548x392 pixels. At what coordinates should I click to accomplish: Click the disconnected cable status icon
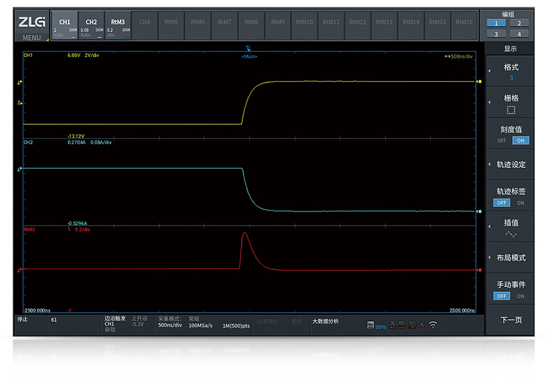tap(423, 325)
